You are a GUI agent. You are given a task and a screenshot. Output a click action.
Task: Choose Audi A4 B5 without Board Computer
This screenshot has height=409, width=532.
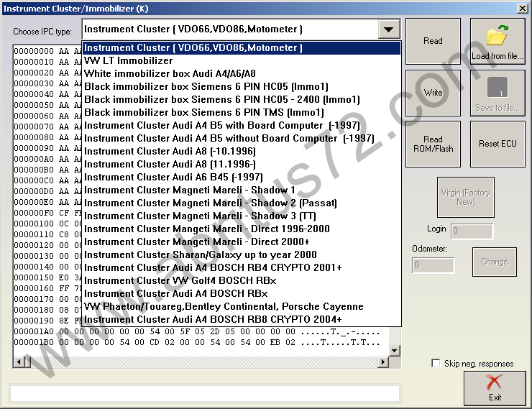(x=242, y=138)
